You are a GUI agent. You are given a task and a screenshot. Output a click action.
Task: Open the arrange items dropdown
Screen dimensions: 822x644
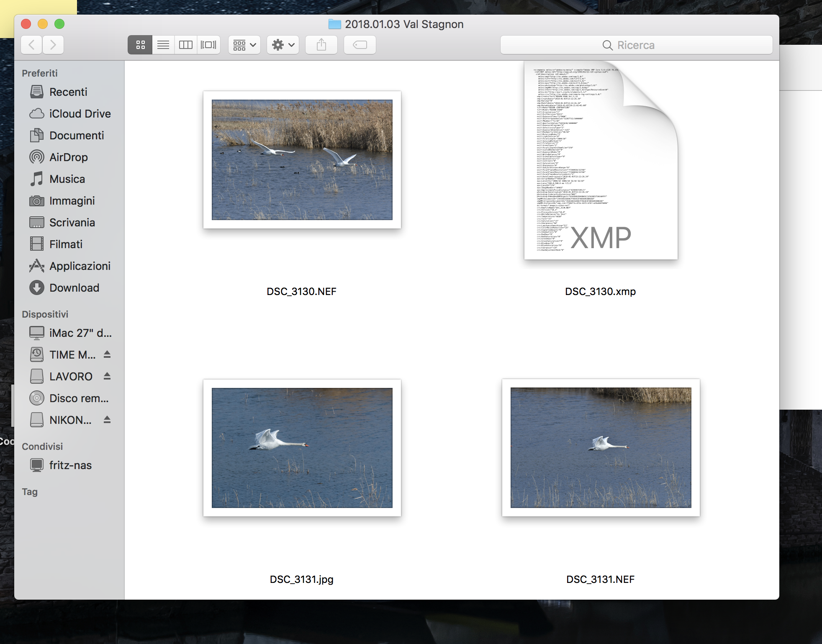pyautogui.click(x=244, y=45)
